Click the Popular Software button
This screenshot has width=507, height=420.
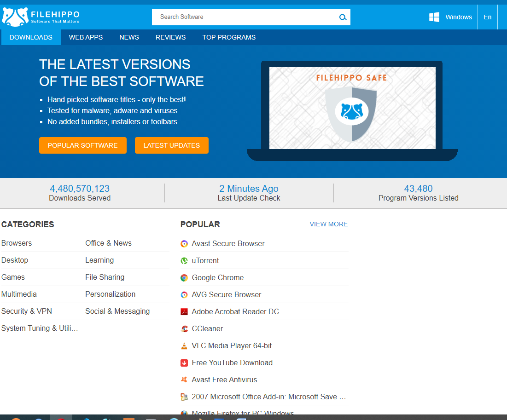point(83,145)
